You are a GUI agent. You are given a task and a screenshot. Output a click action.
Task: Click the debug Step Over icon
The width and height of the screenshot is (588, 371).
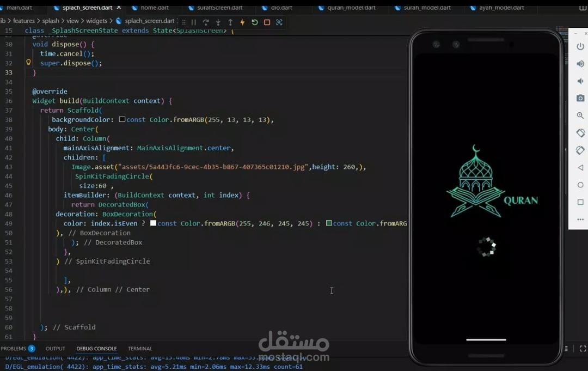point(206,22)
